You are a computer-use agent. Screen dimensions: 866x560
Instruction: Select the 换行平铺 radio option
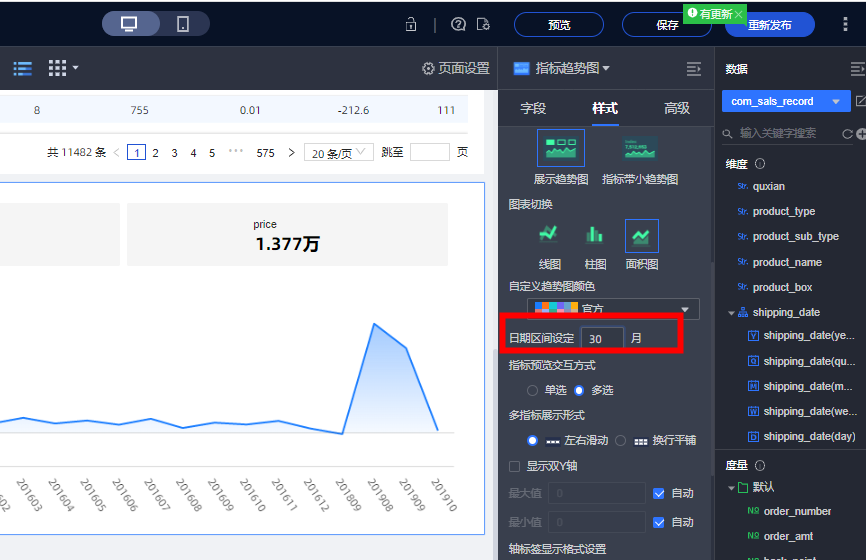pos(620,440)
